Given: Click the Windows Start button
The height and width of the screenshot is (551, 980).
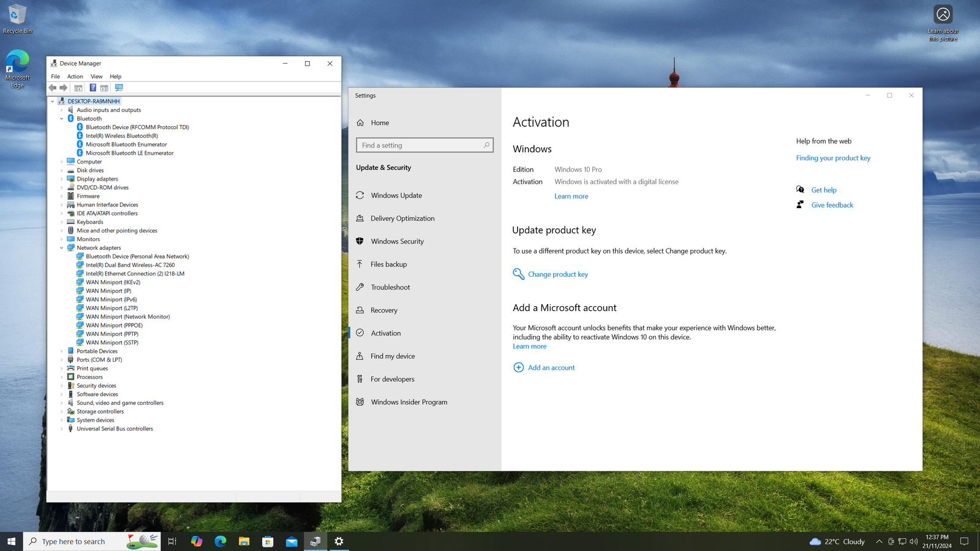Looking at the screenshot, I should (11, 541).
